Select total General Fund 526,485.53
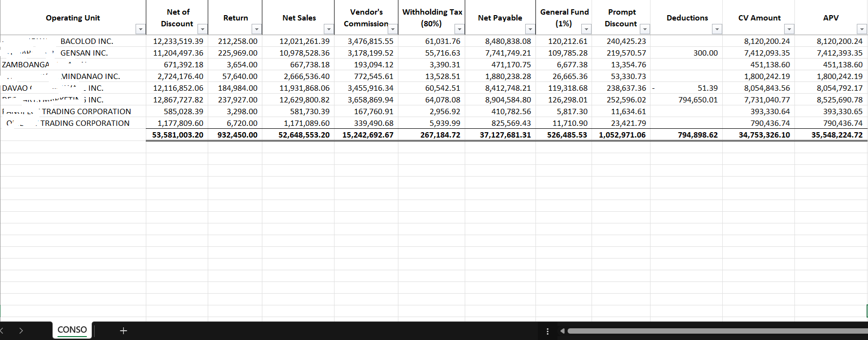This screenshot has height=340, width=868. click(x=567, y=135)
